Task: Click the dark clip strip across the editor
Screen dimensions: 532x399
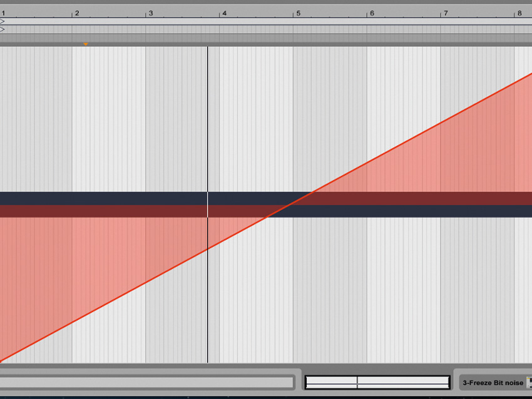Action: [x=266, y=205]
